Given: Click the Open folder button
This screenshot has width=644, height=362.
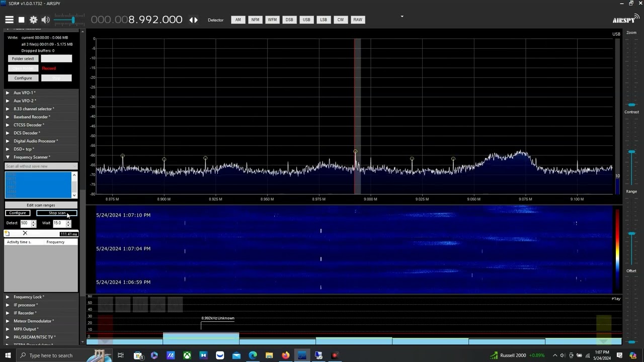Looking at the screenshot, I should pos(23,68).
